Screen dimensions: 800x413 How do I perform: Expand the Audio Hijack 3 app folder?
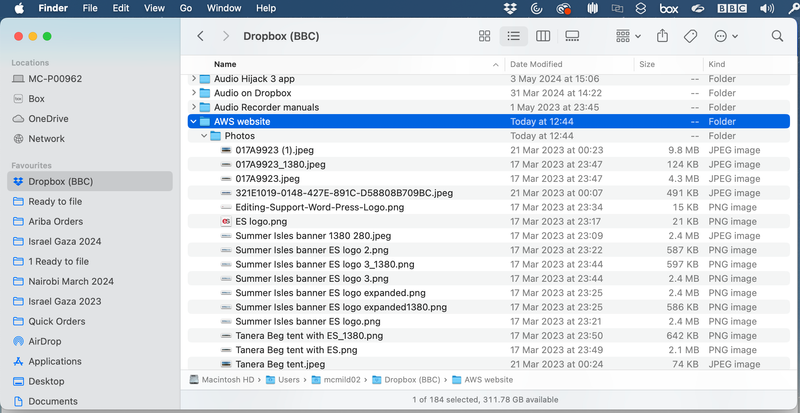[x=193, y=79]
